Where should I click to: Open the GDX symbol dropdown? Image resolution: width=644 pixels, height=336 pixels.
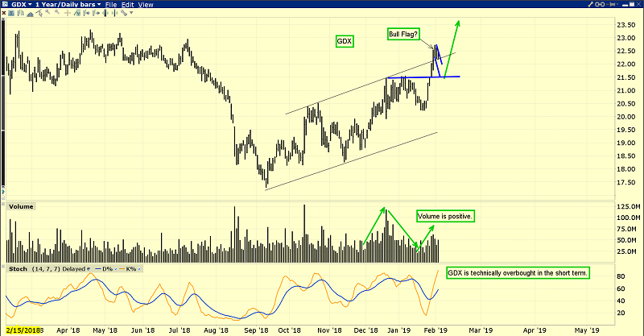(30, 5)
